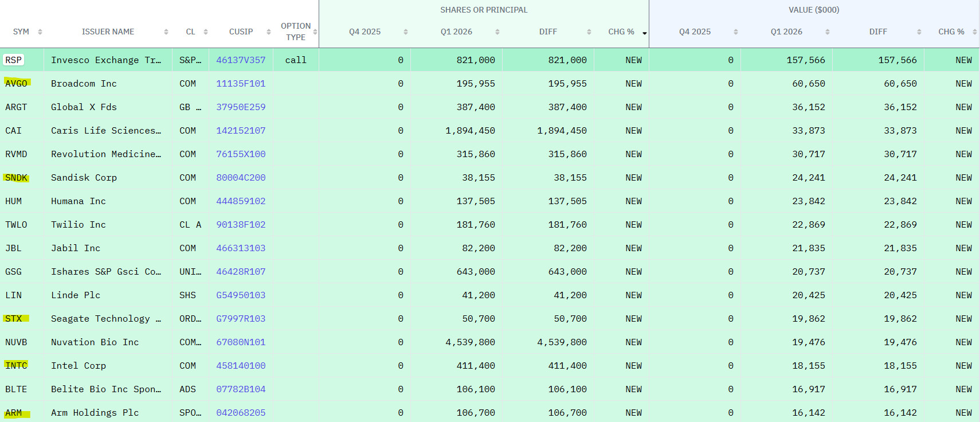Click the highlighted AVGO symbol
This screenshot has height=422, width=980.
pos(16,84)
